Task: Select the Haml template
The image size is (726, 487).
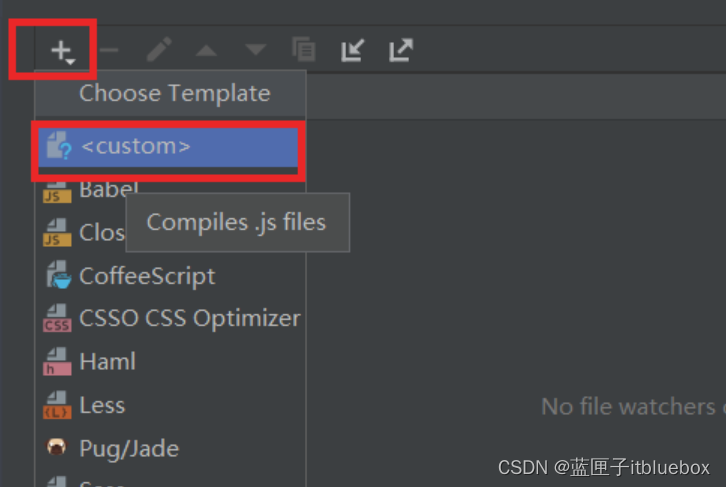Action: point(107,362)
